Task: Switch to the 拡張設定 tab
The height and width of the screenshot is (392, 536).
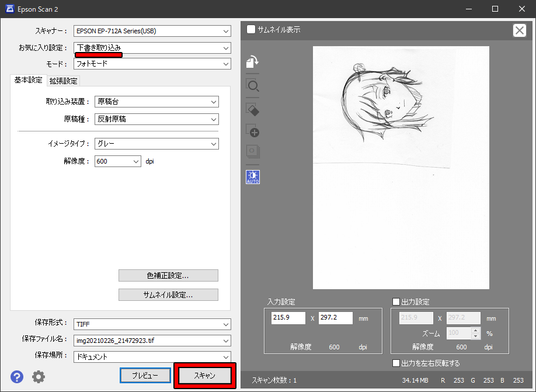Action: click(63, 81)
